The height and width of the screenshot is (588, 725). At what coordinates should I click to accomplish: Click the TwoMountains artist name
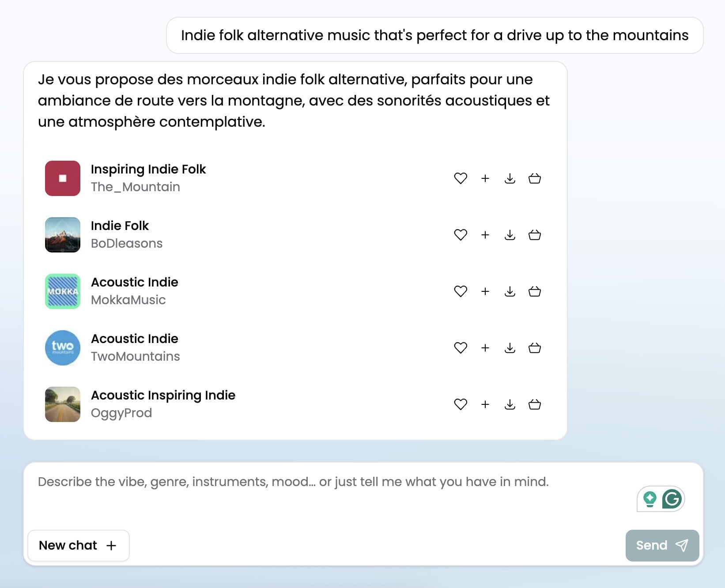(135, 356)
